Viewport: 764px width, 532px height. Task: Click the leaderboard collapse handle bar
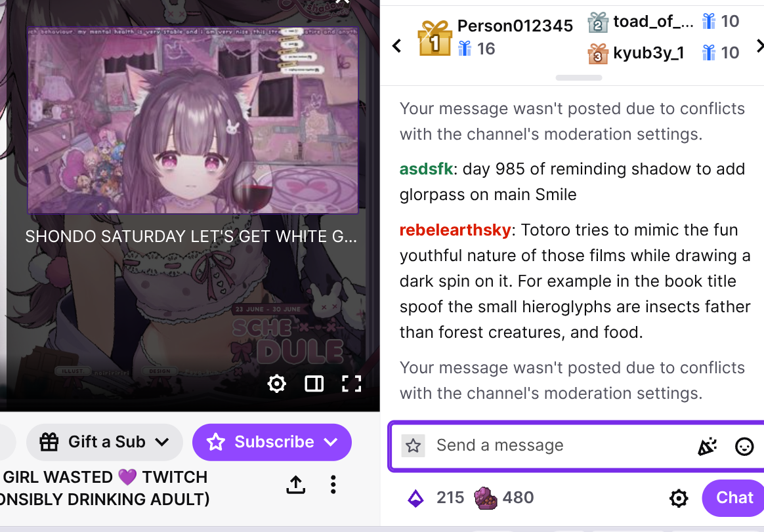coord(579,78)
